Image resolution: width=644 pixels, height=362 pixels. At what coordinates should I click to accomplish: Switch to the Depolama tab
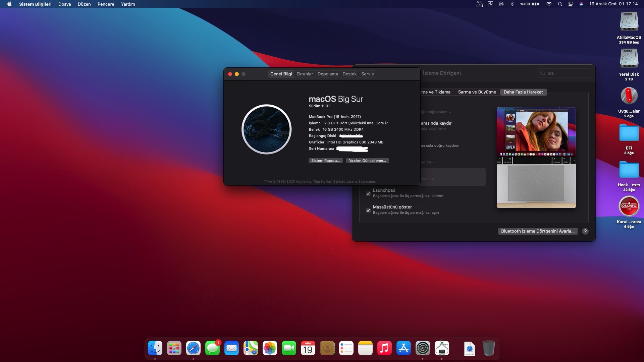pyautogui.click(x=327, y=74)
